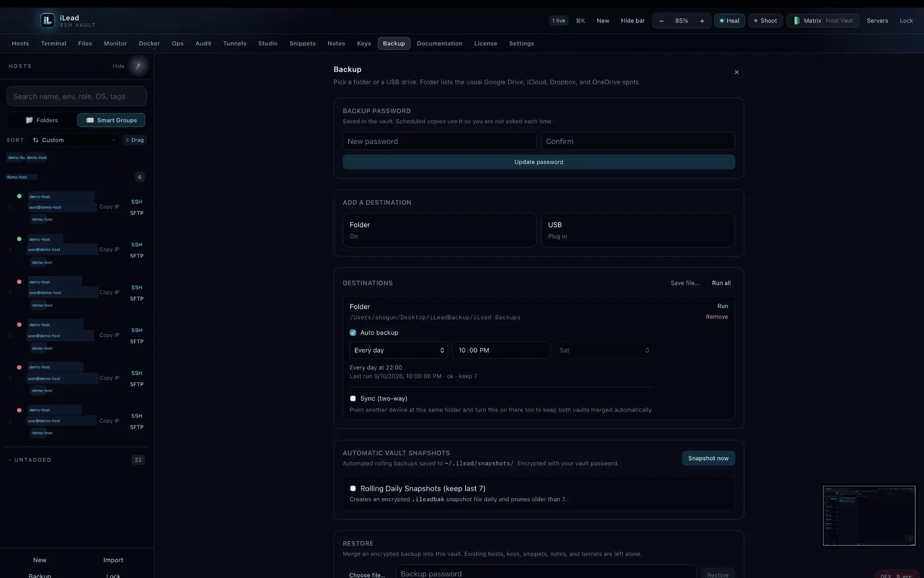Enable Rolling Daily Snapshots checkbox

tap(353, 489)
